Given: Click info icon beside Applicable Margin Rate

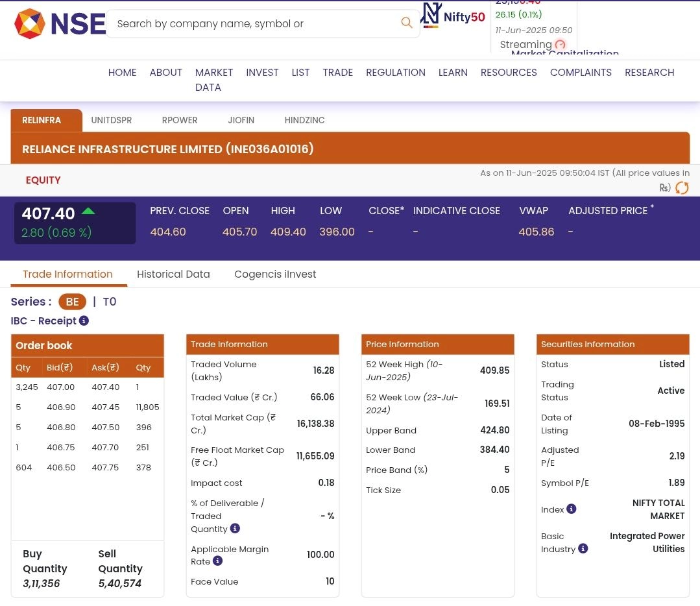Looking at the screenshot, I should pyautogui.click(x=218, y=561).
